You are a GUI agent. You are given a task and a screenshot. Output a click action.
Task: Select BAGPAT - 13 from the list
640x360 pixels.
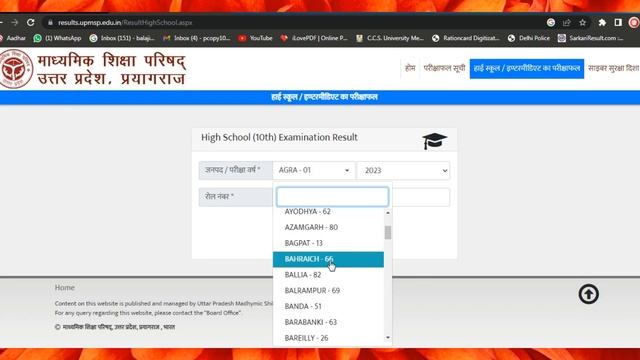(x=328, y=243)
